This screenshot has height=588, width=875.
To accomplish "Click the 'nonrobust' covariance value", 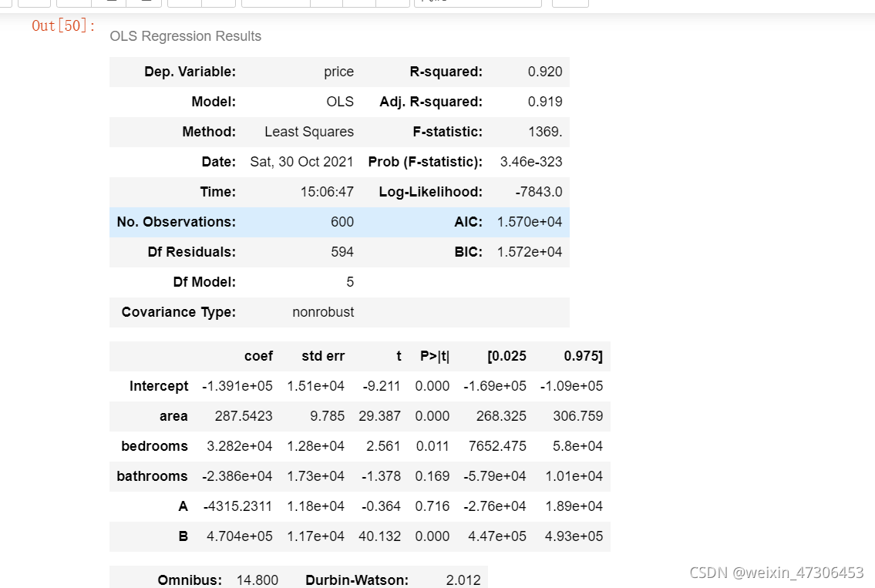I will 323,313.
